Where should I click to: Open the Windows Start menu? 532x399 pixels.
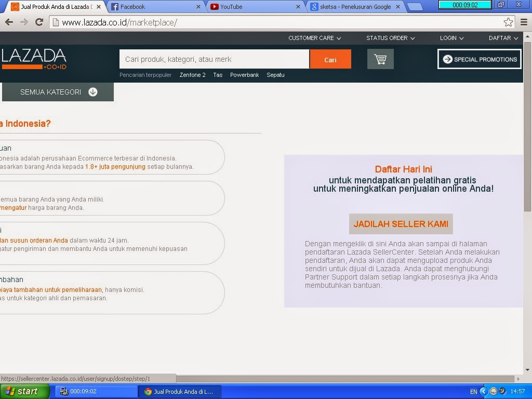click(24, 391)
